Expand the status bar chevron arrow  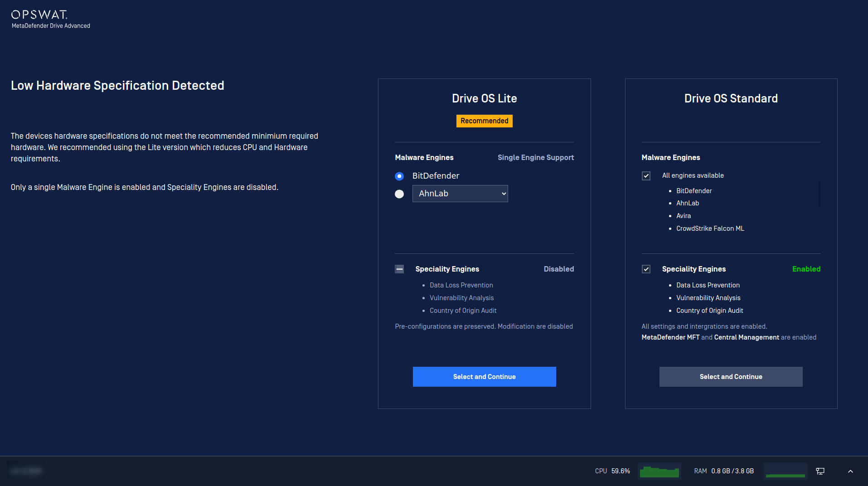point(851,471)
